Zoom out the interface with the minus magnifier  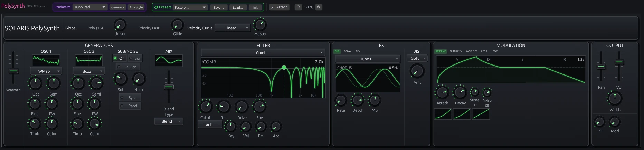[x=298, y=7]
